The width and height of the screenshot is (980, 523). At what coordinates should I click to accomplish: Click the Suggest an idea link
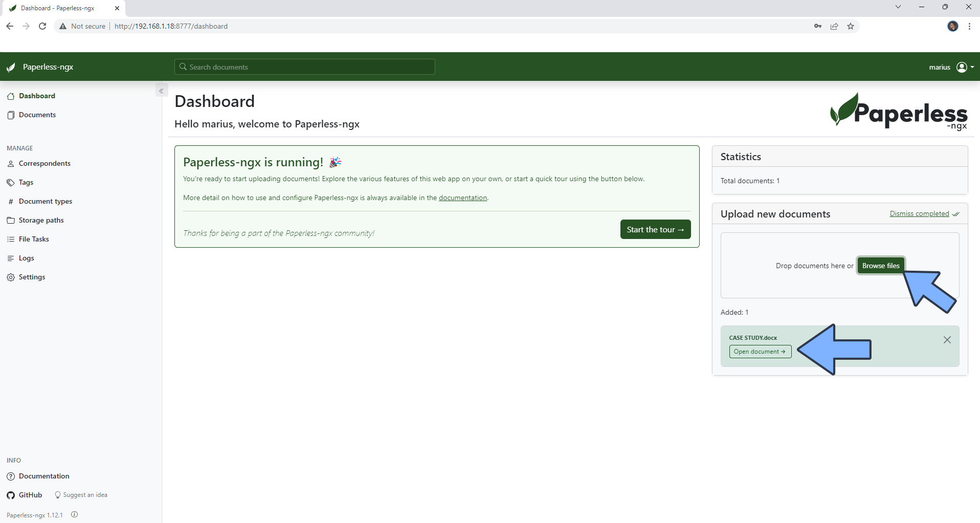tap(81, 495)
